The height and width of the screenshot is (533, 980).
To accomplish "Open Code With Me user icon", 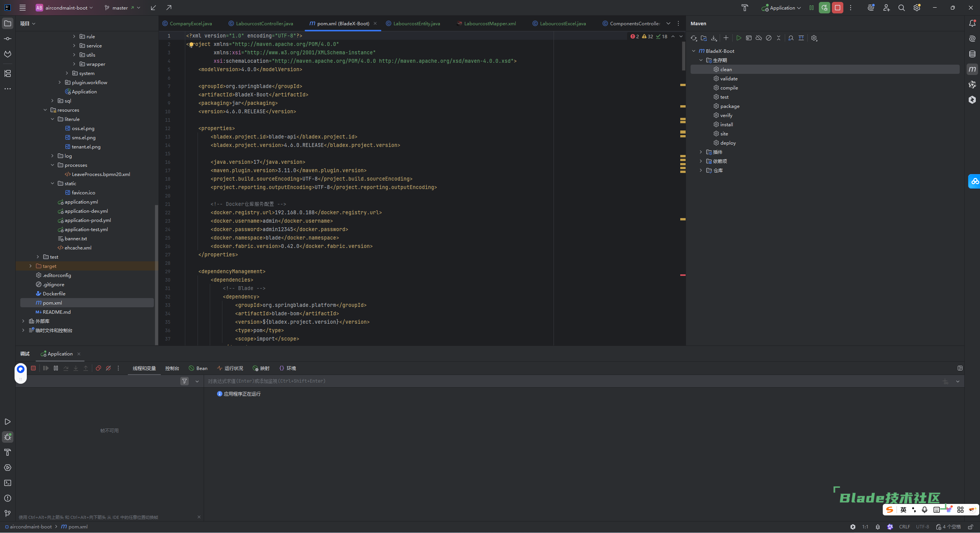I will pos(886,8).
